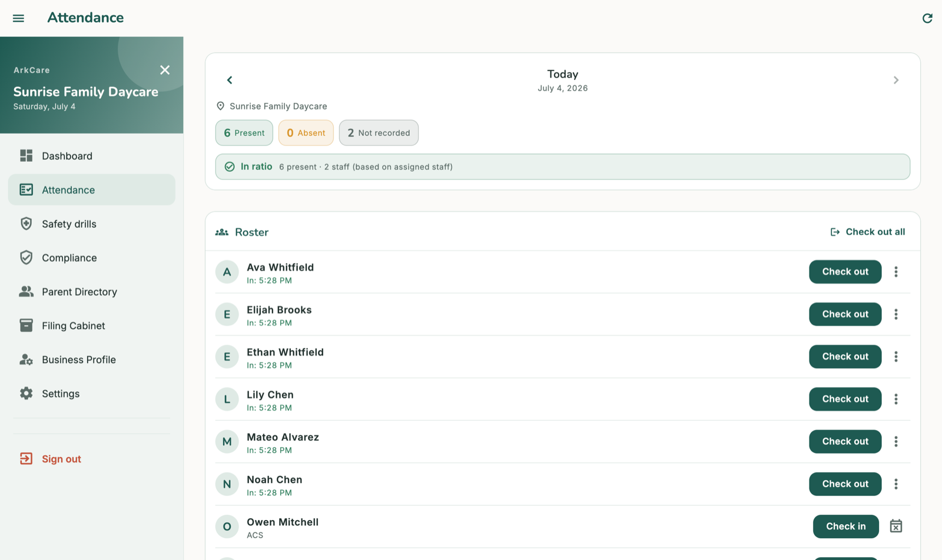Check out Ava Whitfield
This screenshot has height=560, width=942.
point(845,272)
